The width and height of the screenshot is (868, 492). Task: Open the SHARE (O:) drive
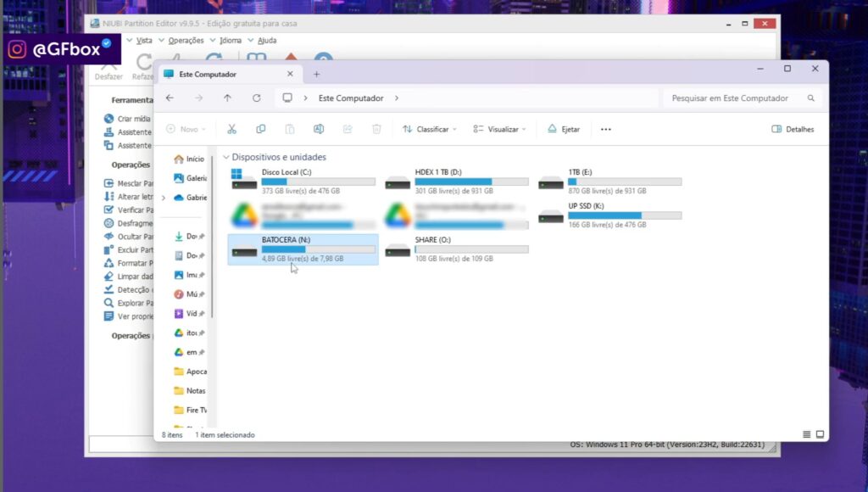click(456, 249)
